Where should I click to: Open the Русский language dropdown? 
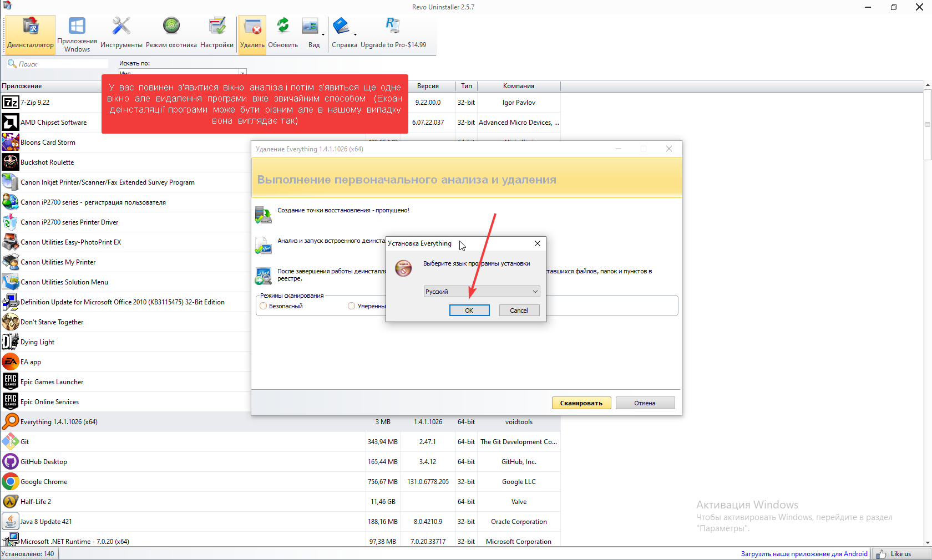pos(482,292)
